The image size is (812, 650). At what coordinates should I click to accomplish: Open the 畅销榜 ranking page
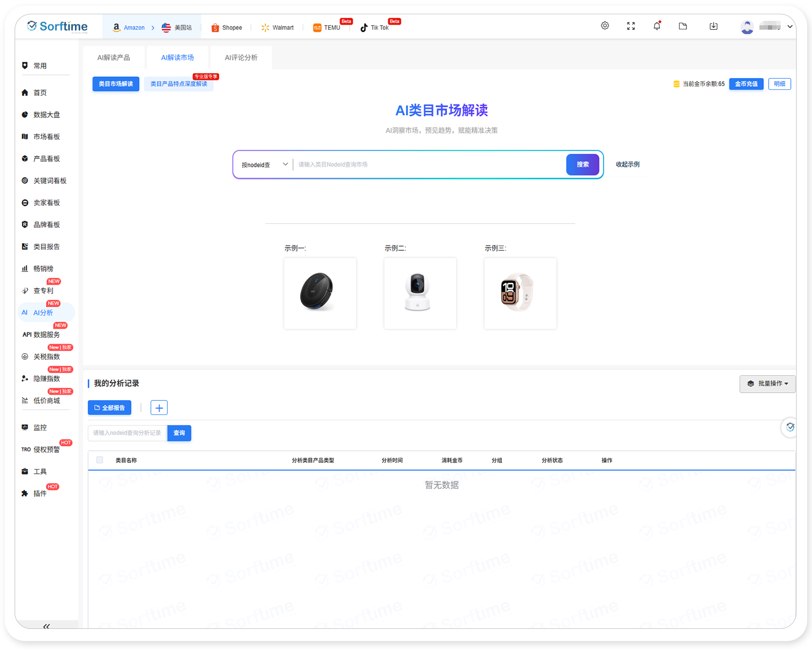point(43,268)
